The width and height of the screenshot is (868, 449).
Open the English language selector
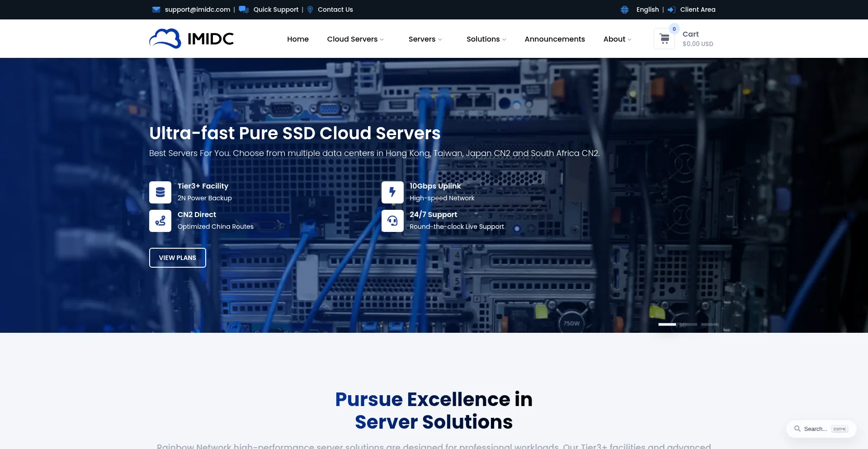(647, 9)
